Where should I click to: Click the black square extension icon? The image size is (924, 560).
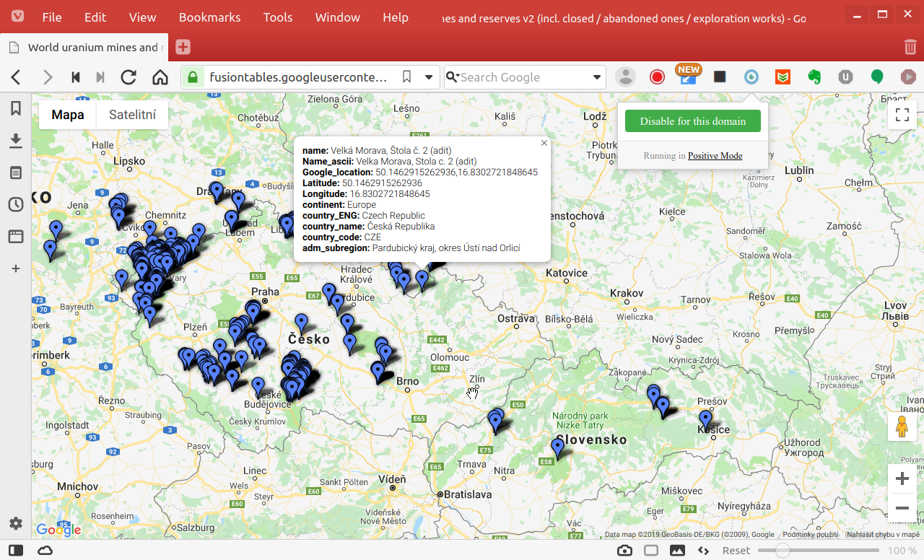pyautogui.click(x=720, y=77)
